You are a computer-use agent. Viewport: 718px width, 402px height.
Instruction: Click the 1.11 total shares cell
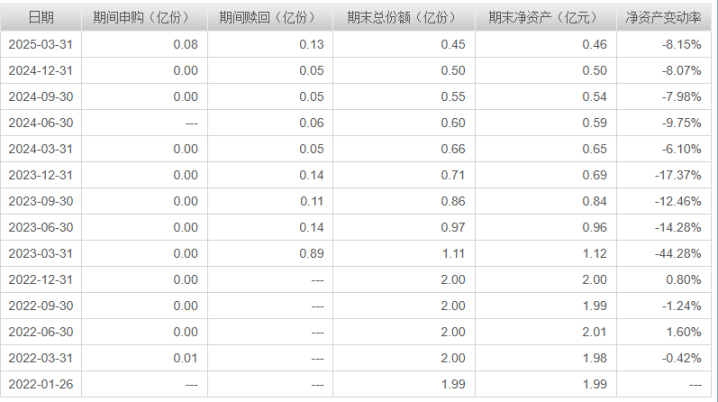point(404,253)
